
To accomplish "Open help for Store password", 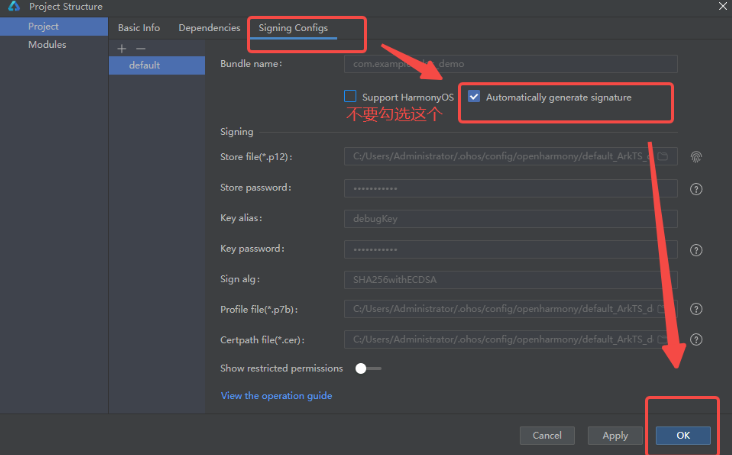I will [x=696, y=188].
